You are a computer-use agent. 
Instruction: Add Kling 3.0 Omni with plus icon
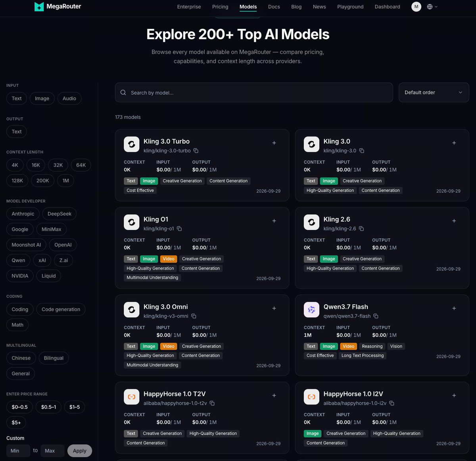point(274,308)
